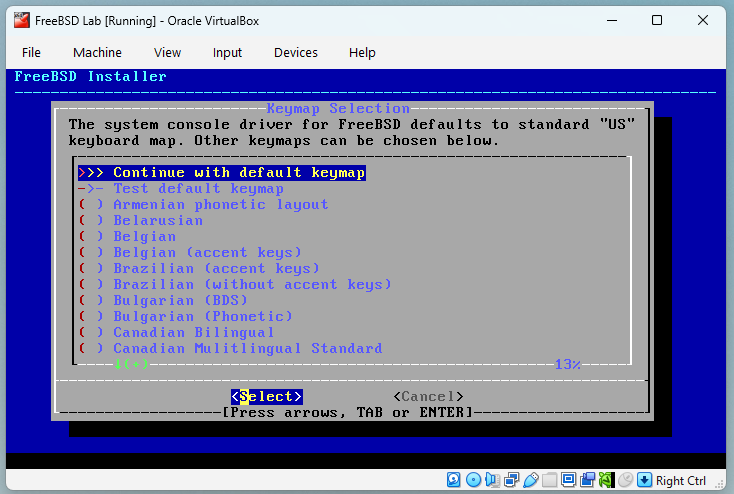Click the hard disk activity status icon
The height and width of the screenshot is (494, 734).
pyautogui.click(x=454, y=479)
